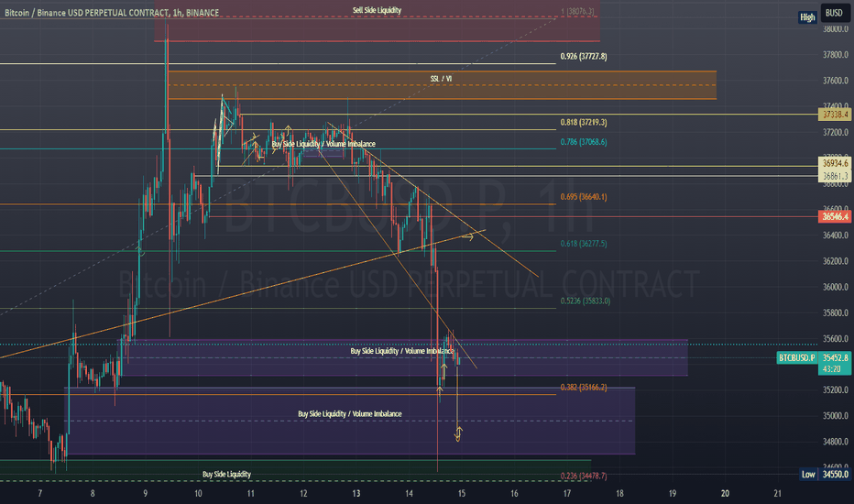Select the 0.926 (37727.8) fib label
Screen dimensions: 854x504
pyautogui.click(x=584, y=56)
